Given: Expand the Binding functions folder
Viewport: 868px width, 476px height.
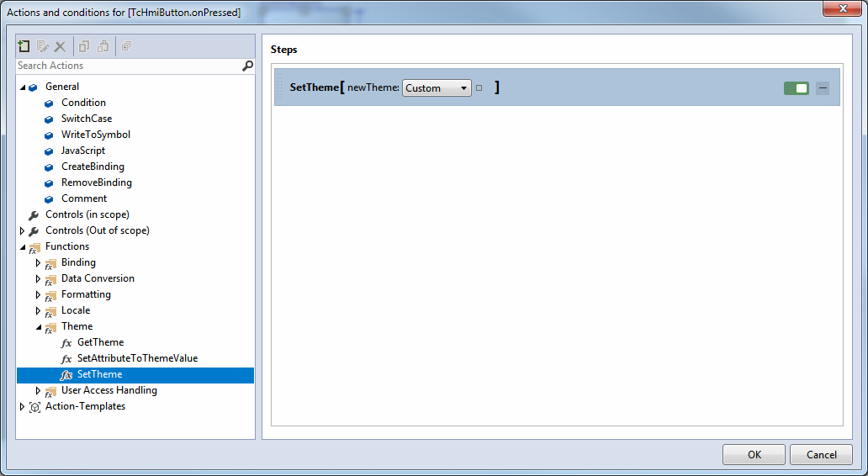Looking at the screenshot, I should coord(38,263).
